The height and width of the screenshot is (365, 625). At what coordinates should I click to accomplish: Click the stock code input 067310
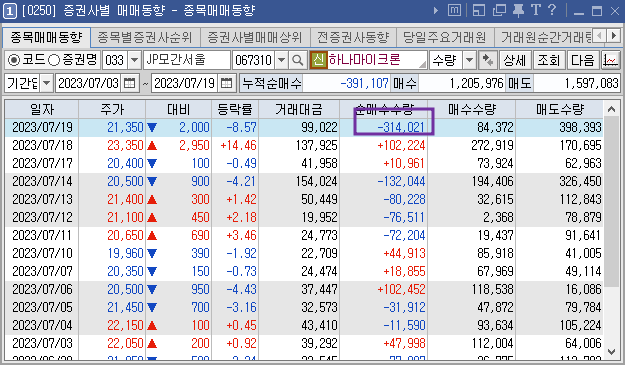click(254, 60)
